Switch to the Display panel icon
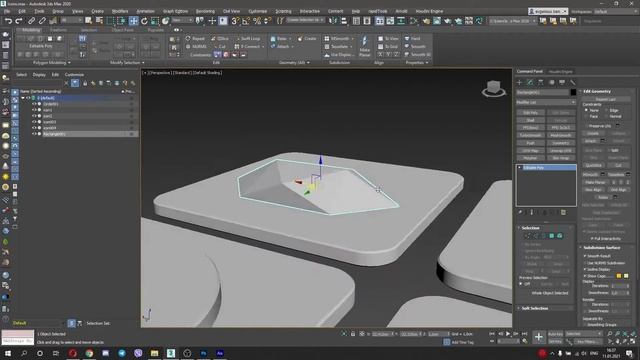This screenshot has height=360, width=640. (x=562, y=82)
